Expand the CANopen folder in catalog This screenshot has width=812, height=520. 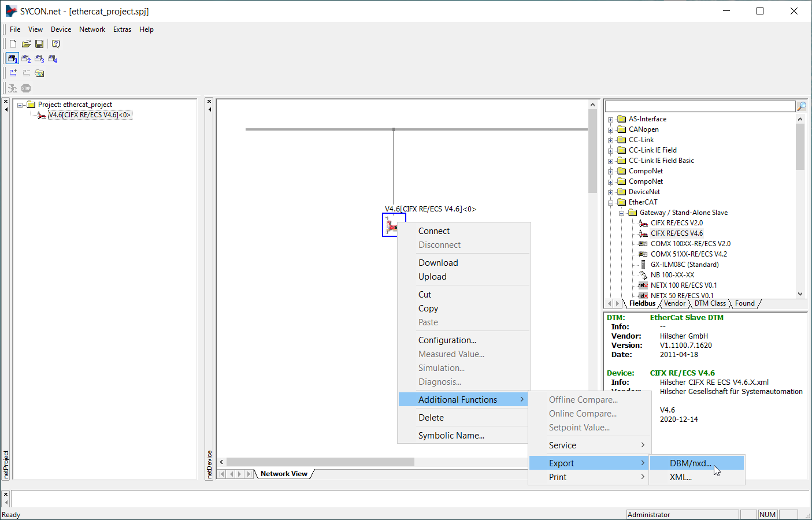pos(611,130)
